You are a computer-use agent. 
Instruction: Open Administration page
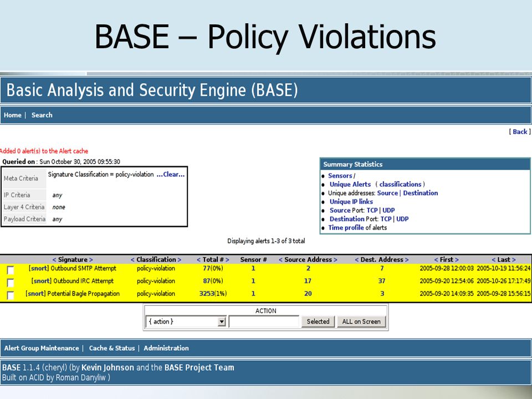point(166,348)
